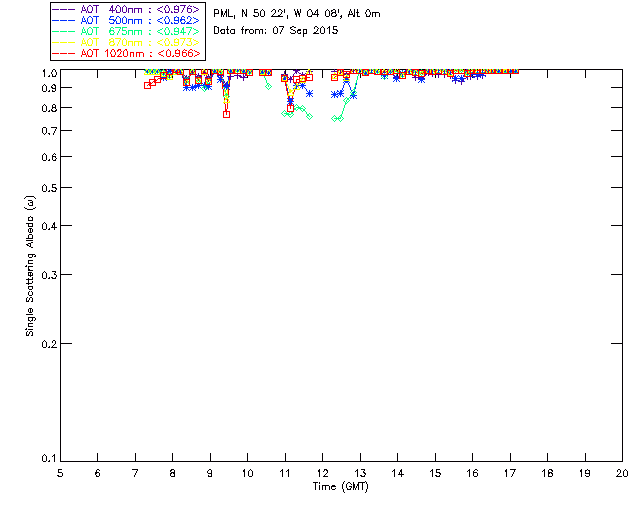The height and width of the screenshot is (512, 640).
Task: Click the first red square data point near 7.3 GMT
Action: (147, 85)
